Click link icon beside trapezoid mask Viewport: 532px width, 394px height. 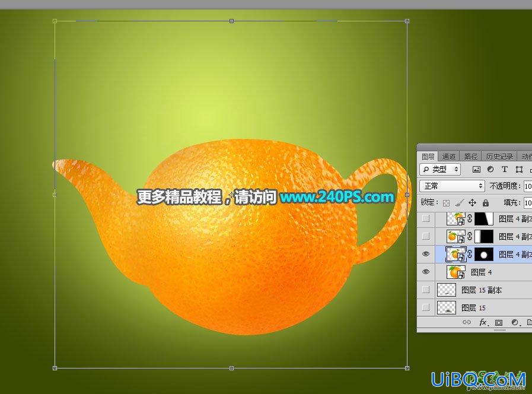click(470, 218)
